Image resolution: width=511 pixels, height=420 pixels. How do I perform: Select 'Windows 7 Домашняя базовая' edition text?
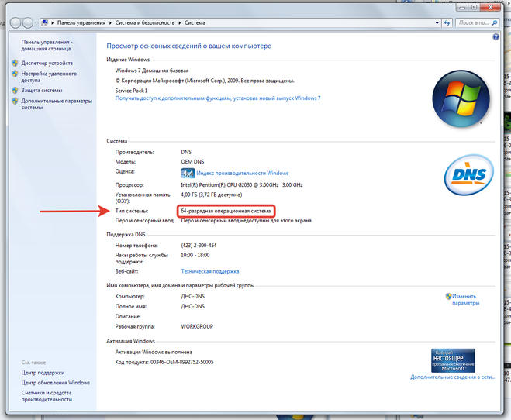click(152, 71)
